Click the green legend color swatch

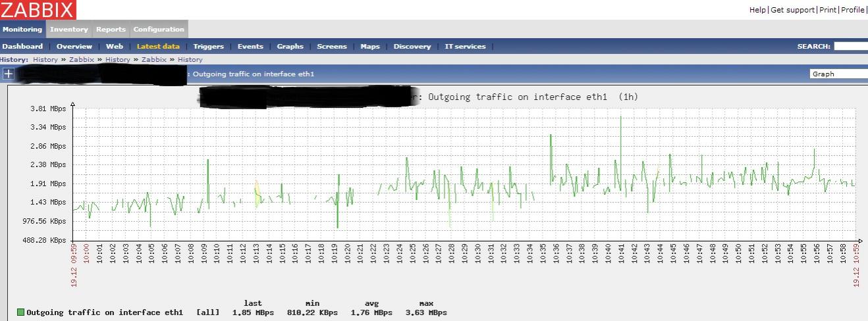point(20,312)
